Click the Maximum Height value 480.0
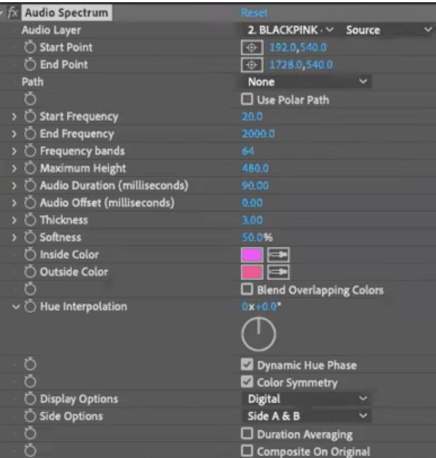 point(255,168)
